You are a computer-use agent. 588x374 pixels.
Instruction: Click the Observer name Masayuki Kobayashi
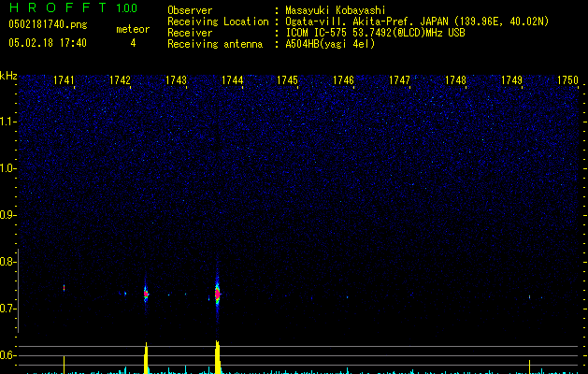point(336,10)
